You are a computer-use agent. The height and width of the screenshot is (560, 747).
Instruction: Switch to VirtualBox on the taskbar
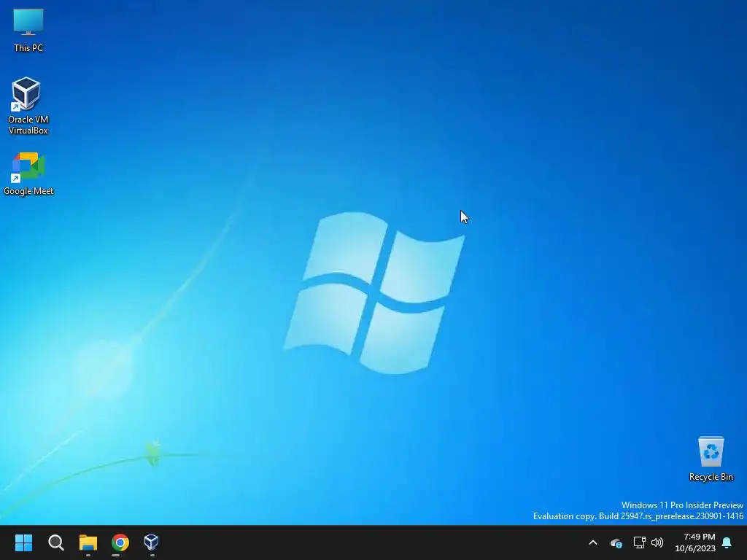click(152, 542)
